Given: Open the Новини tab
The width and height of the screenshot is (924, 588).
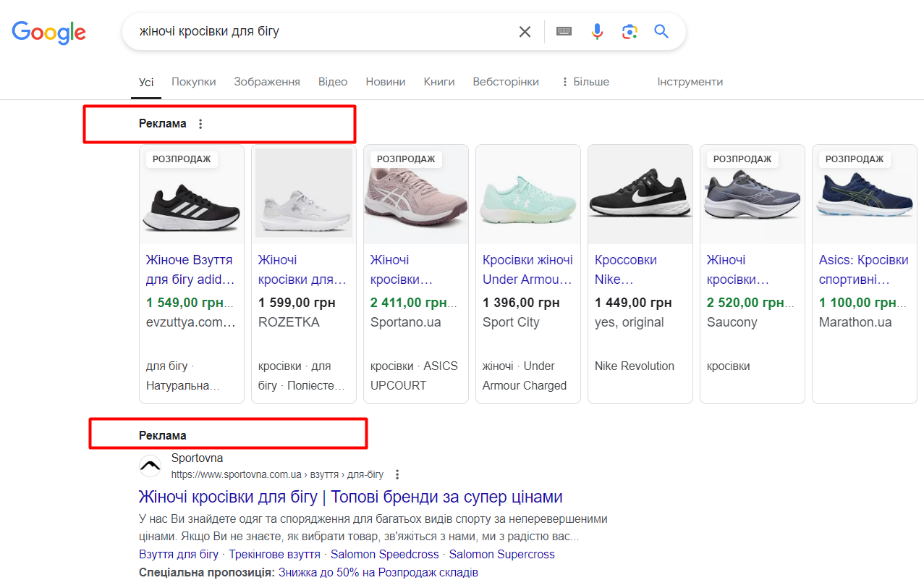Looking at the screenshot, I should (x=385, y=82).
